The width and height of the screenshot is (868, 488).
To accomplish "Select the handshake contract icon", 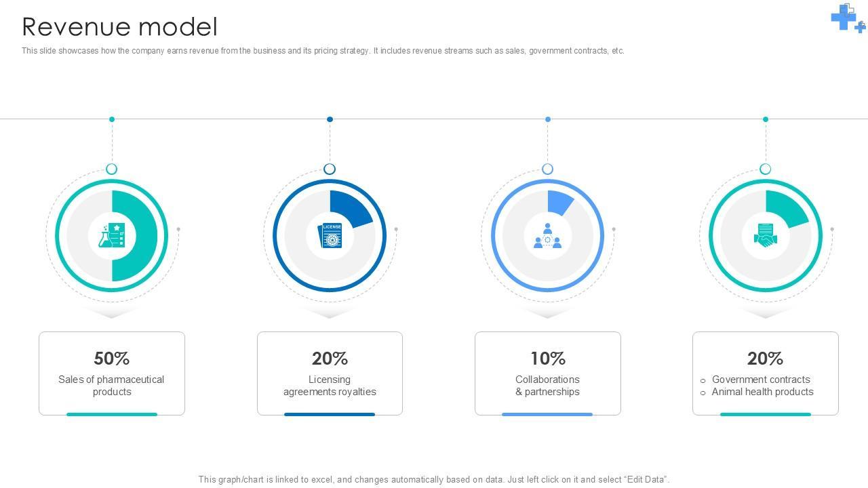I will [766, 236].
